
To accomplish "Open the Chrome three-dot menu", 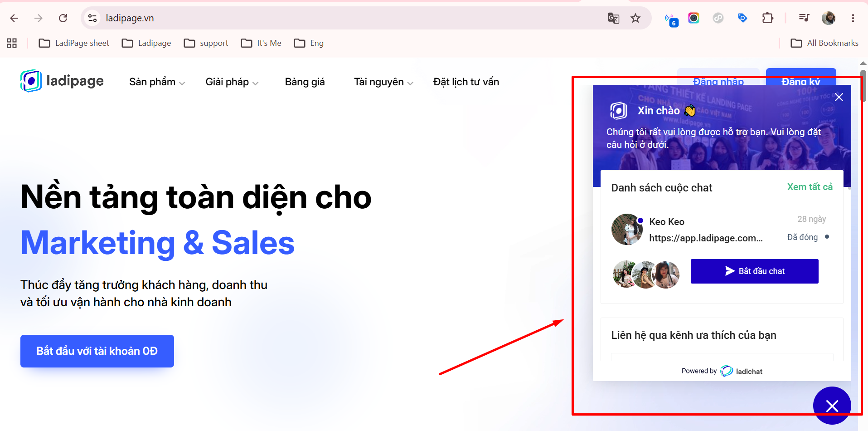I will [853, 18].
